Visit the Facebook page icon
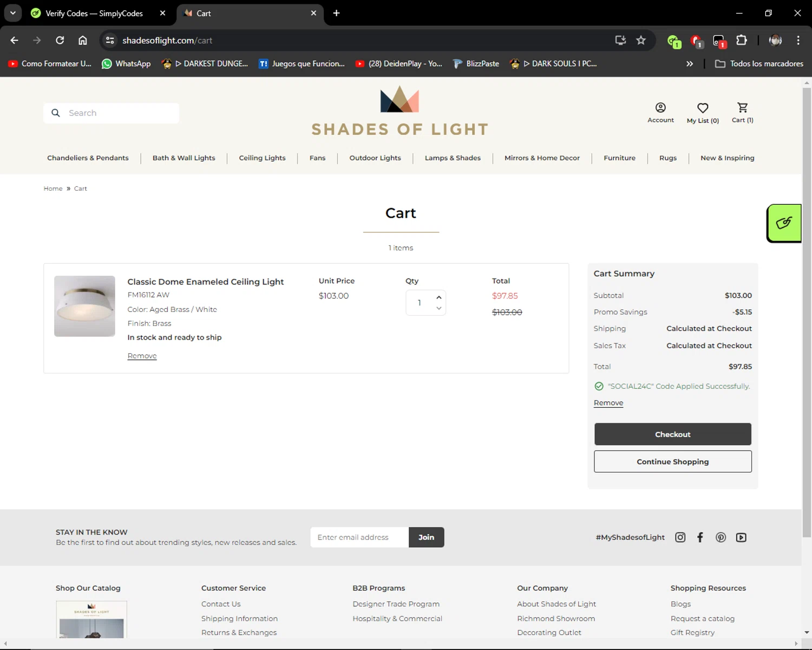812x650 pixels. point(700,537)
